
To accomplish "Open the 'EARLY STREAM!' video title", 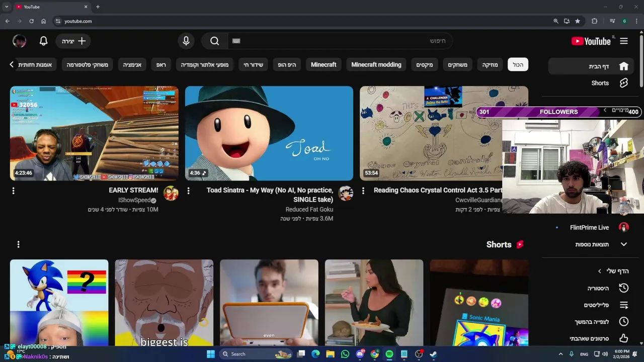I will pos(133,190).
